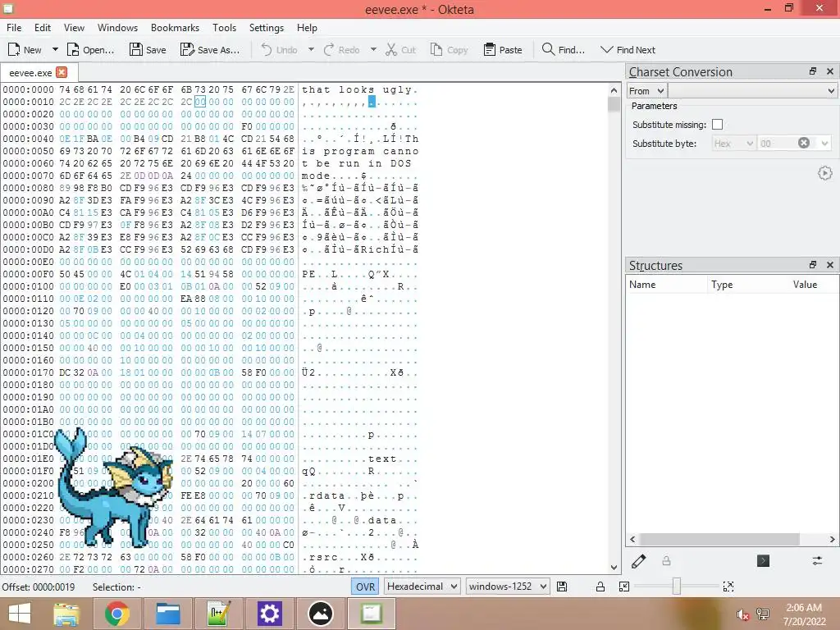This screenshot has height=630, width=840.
Task: Click the Redo toolbar button
Action: [341, 50]
